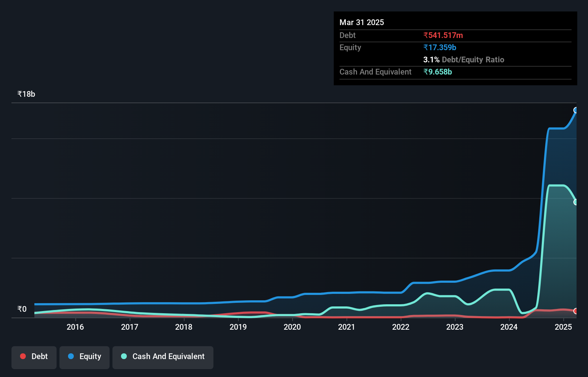Click the 2023 x-axis label
Viewport: 588px width, 377px height.
[455, 327]
